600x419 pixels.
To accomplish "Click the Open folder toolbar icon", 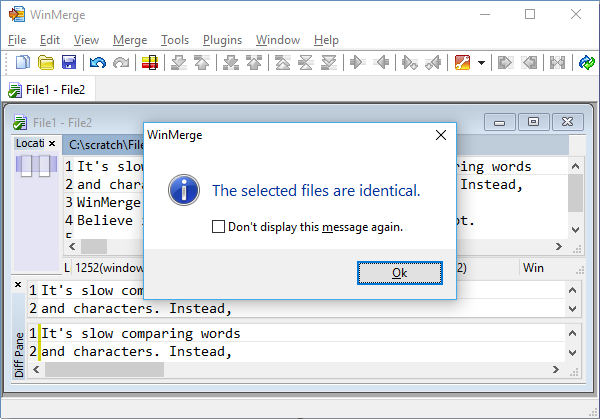I will coord(46,63).
